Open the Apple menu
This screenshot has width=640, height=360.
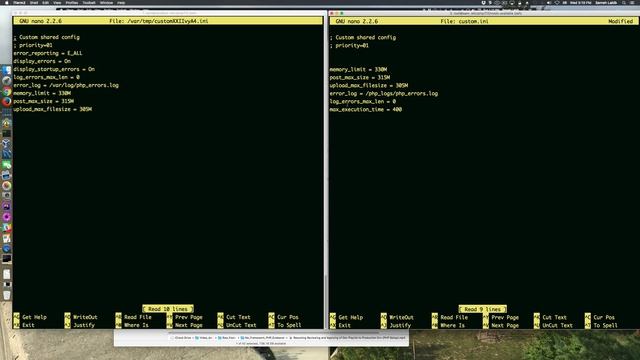click(x=7, y=2)
